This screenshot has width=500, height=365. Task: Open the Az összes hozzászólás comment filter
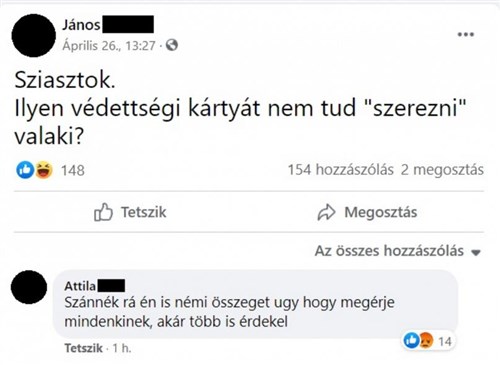click(398, 251)
